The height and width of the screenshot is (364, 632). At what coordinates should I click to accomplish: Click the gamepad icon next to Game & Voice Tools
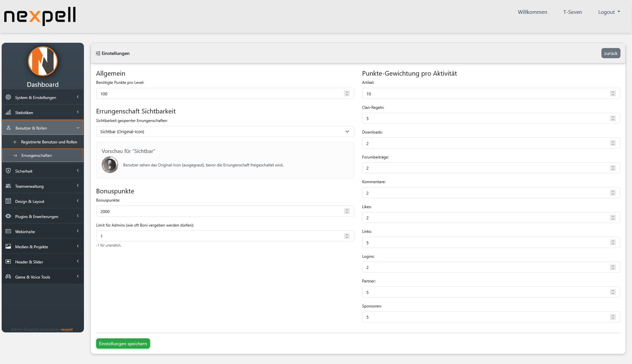pyautogui.click(x=8, y=277)
